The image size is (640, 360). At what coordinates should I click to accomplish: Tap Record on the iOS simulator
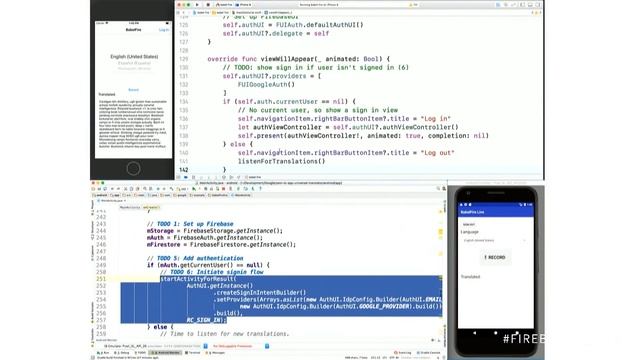coord(133,90)
